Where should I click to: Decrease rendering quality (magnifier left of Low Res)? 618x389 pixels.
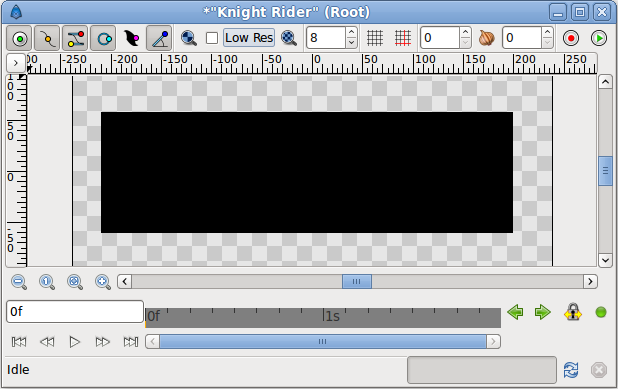189,38
